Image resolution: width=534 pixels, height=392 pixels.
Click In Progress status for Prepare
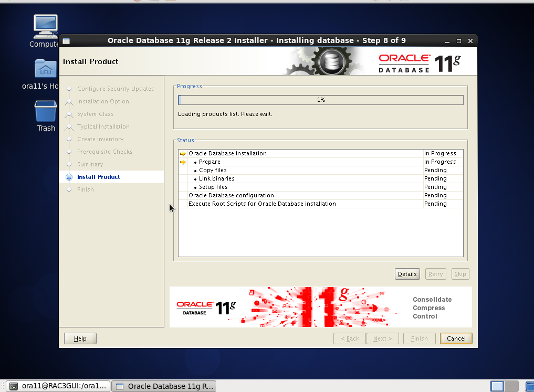(439, 162)
